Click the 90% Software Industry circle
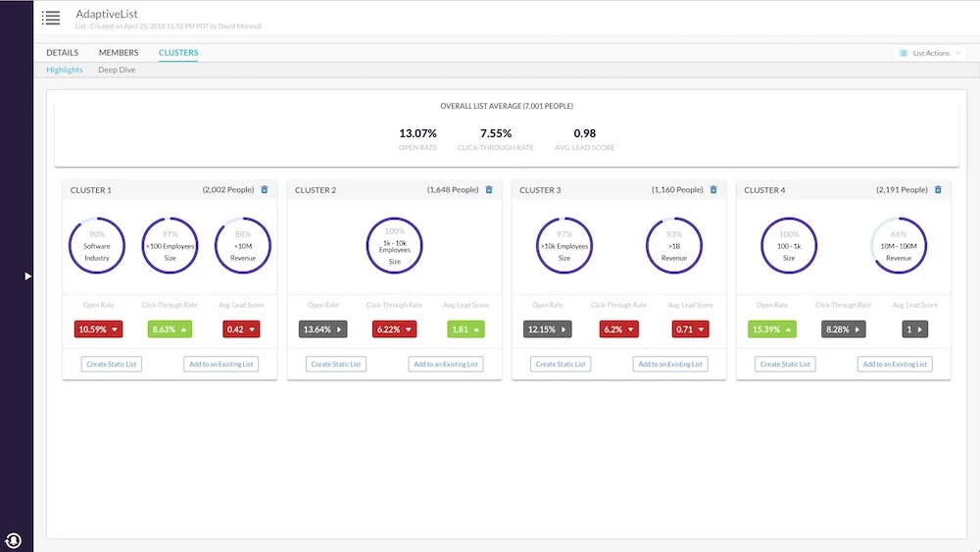The image size is (980, 552). [x=97, y=246]
